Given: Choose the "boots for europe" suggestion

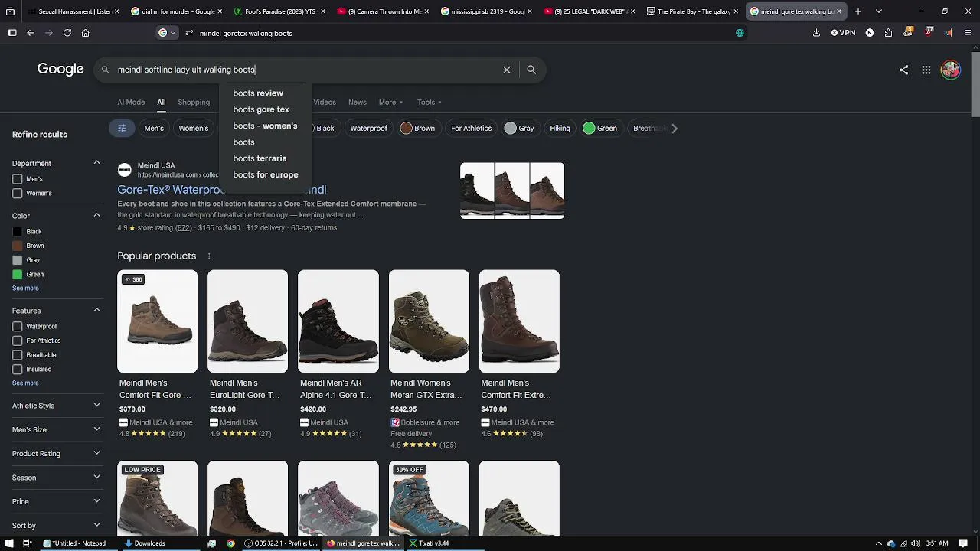Looking at the screenshot, I should (266, 175).
